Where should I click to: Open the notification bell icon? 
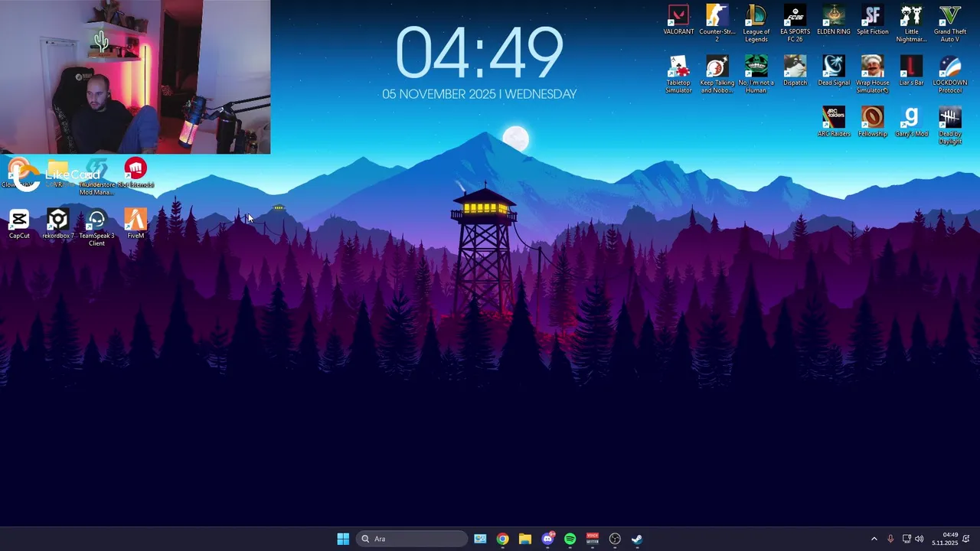966,539
